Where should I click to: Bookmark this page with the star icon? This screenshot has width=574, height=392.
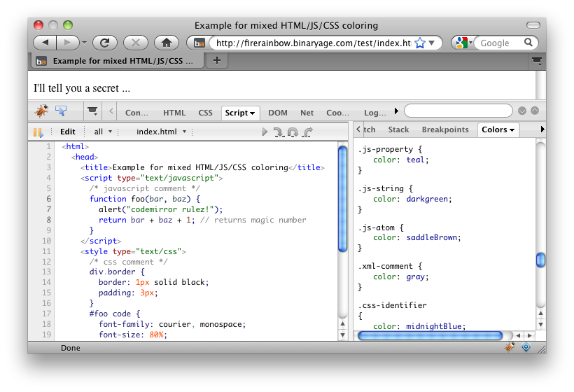(x=420, y=43)
